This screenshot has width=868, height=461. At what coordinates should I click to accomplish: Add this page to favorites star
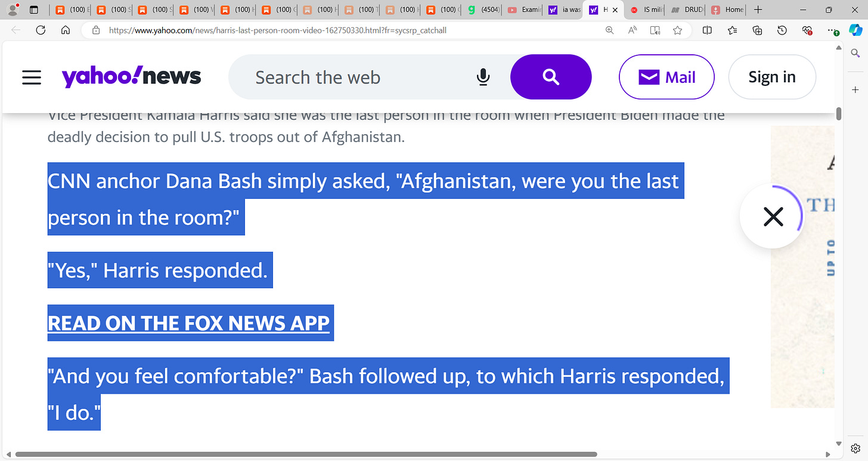pyautogui.click(x=677, y=30)
